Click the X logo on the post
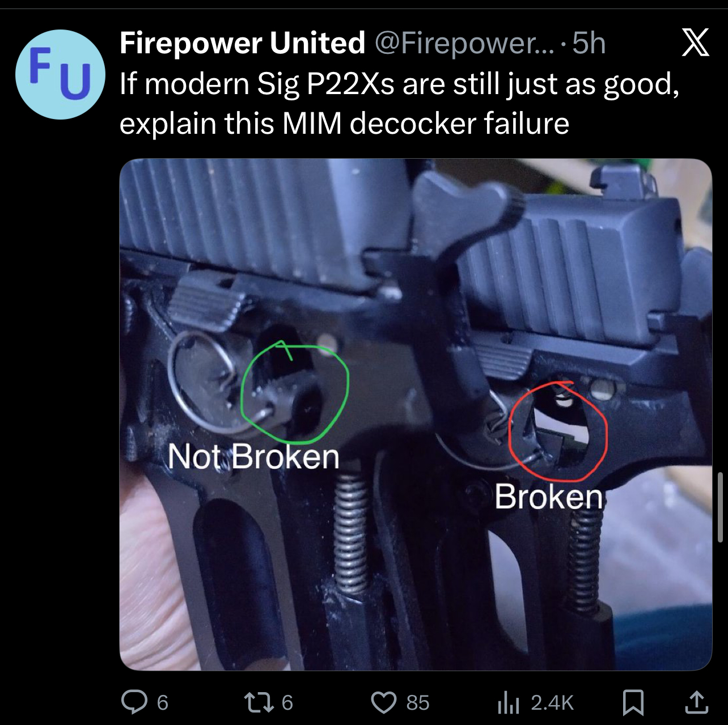The image size is (728, 725). [695, 43]
